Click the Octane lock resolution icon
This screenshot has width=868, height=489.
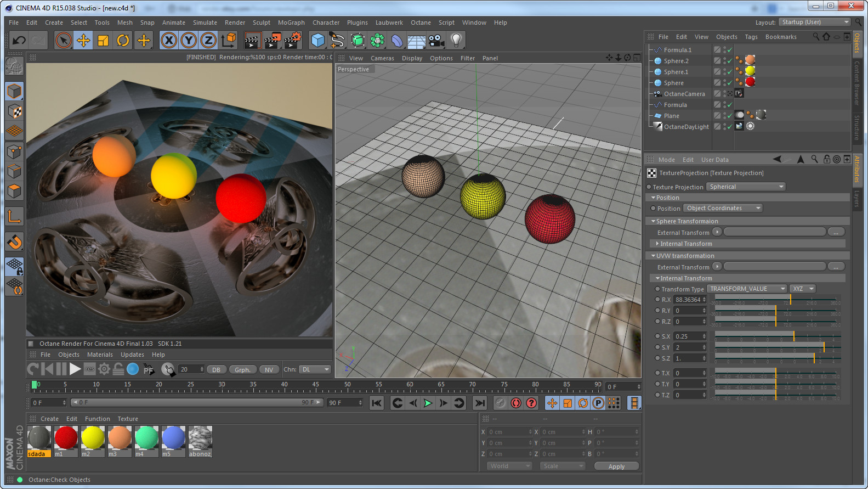(118, 369)
